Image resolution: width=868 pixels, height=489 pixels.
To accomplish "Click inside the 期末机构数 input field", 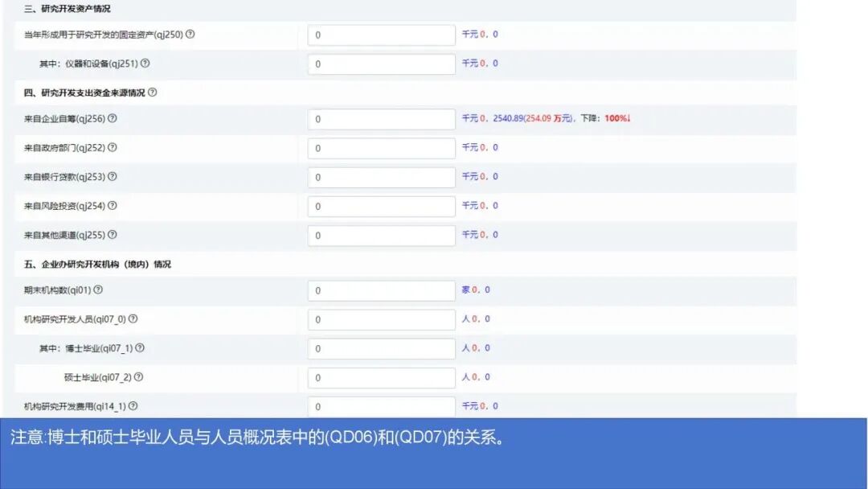I will [380, 290].
